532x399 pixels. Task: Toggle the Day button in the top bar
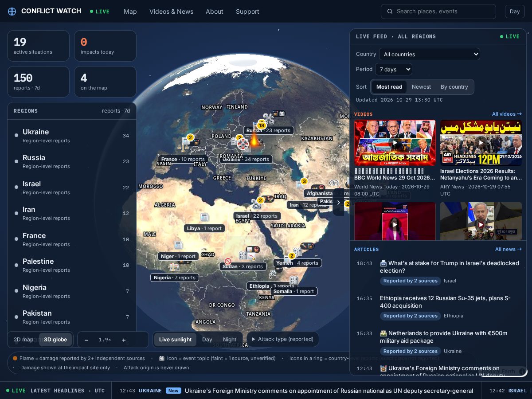(515, 12)
